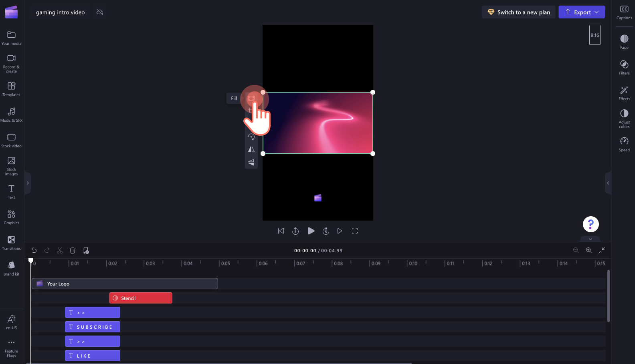
Task: Open the Text tab in sidebar
Action: pyautogui.click(x=11, y=192)
